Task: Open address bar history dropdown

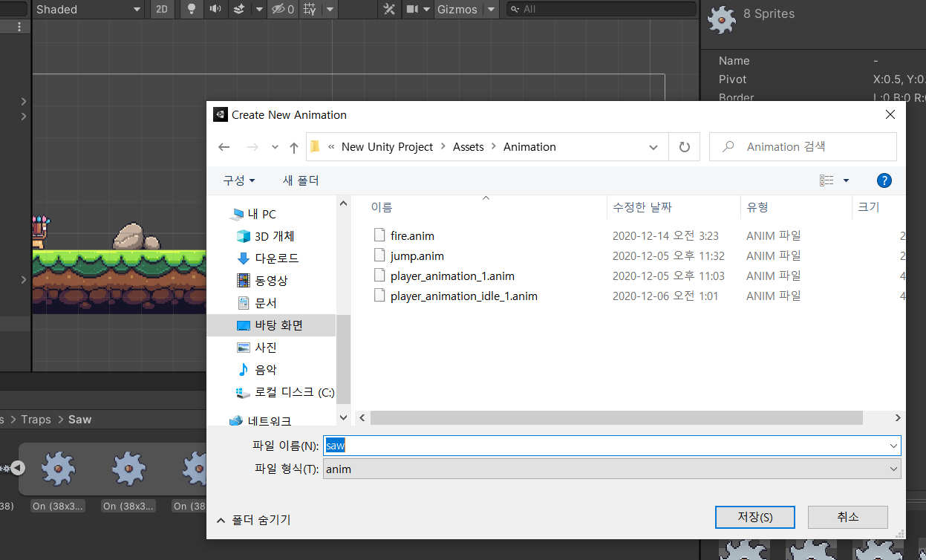Action: tap(653, 147)
